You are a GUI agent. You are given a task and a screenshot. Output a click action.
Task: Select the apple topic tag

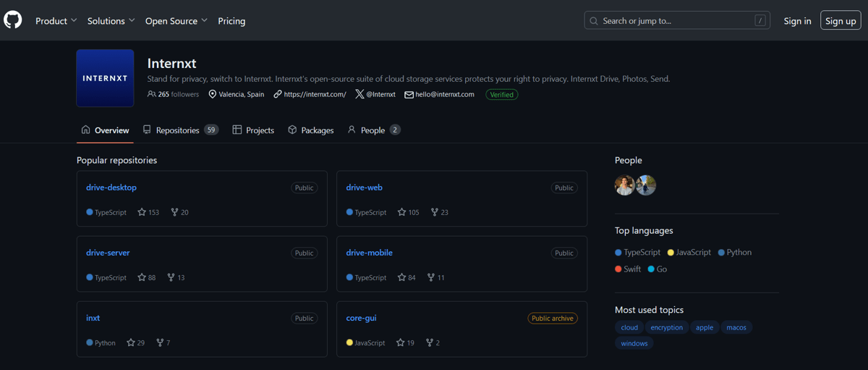(x=705, y=327)
